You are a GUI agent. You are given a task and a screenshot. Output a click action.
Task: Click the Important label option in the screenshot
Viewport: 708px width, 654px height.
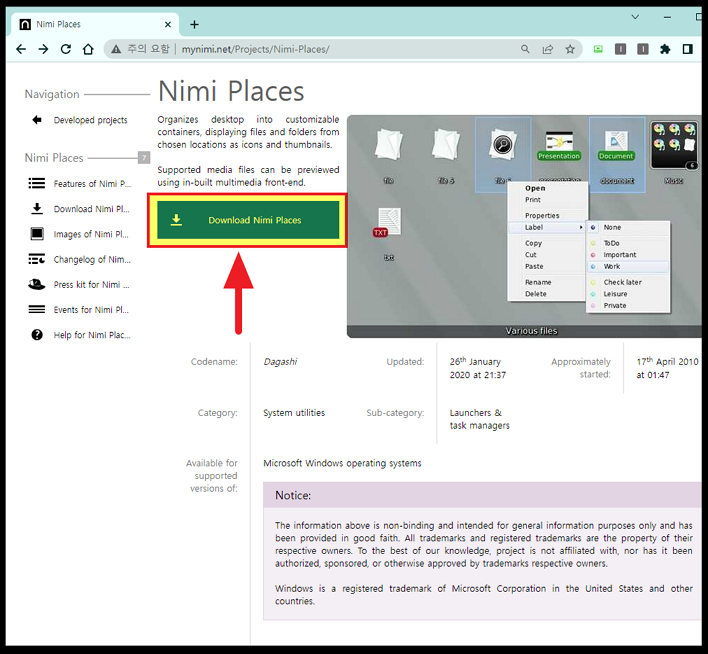620,255
